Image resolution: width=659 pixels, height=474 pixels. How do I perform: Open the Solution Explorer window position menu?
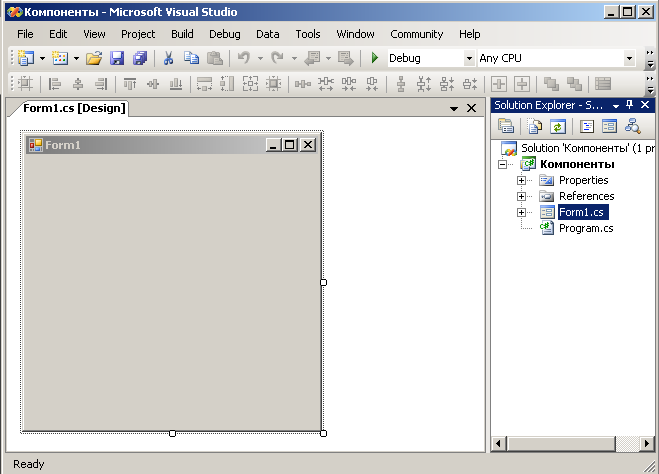[616, 105]
